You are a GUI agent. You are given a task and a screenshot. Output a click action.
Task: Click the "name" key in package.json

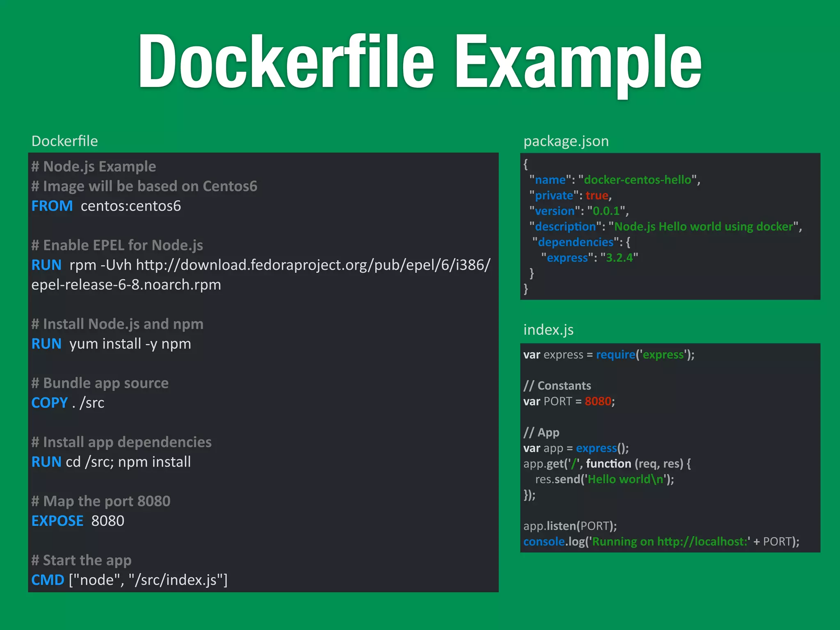point(550,180)
